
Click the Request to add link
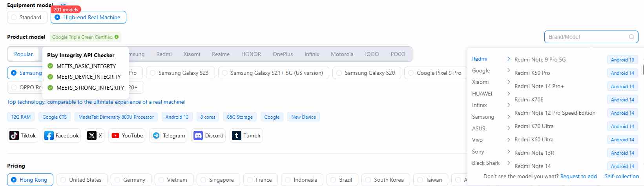coord(578,176)
